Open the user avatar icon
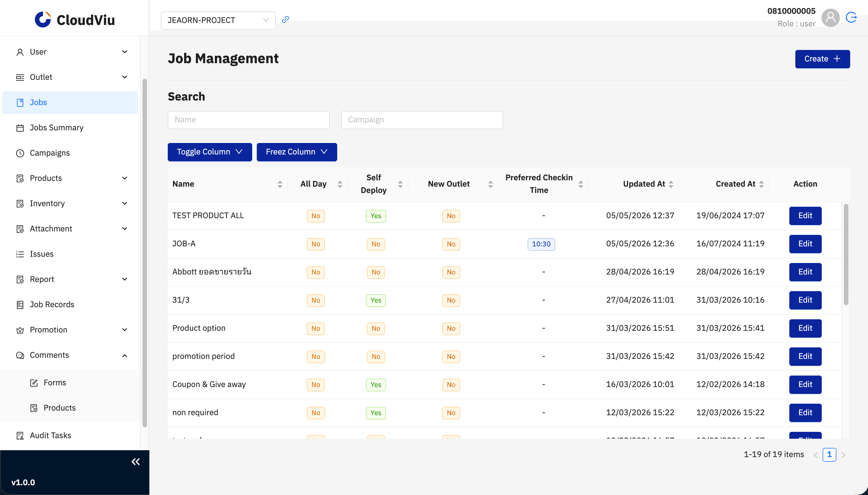The height and width of the screenshot is (495, 868). [x=830, y=17]
